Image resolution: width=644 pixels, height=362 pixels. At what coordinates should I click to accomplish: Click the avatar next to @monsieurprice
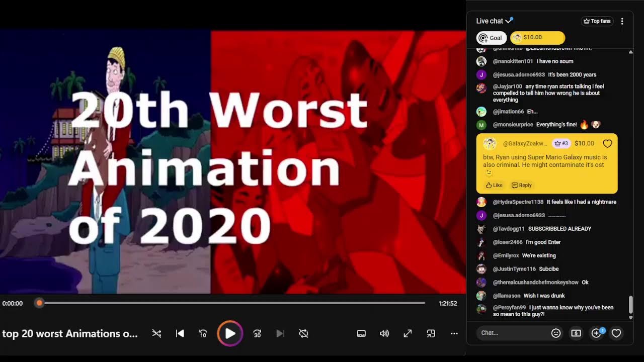tap(481, 125)
